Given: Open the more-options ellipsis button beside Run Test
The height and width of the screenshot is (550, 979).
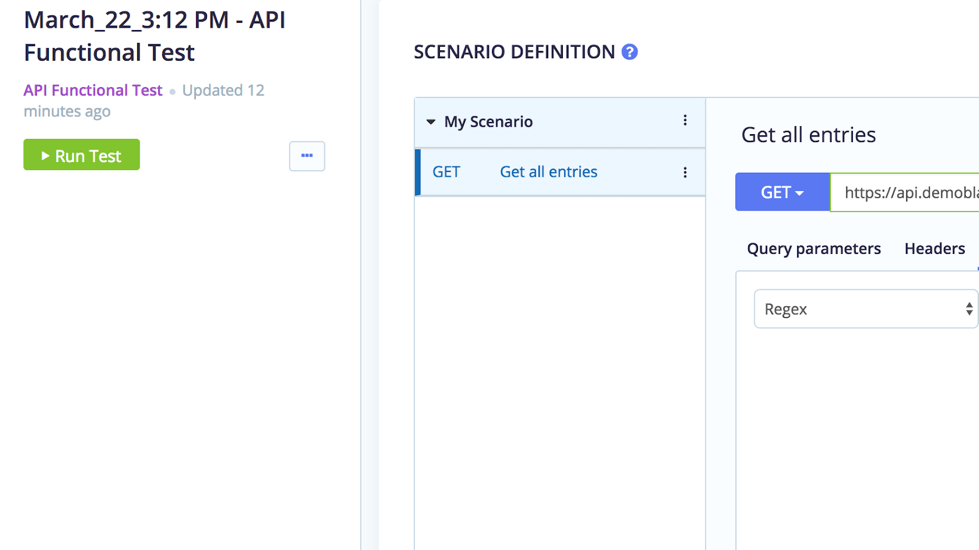Looking at the screenshot, I should point(307,156).
